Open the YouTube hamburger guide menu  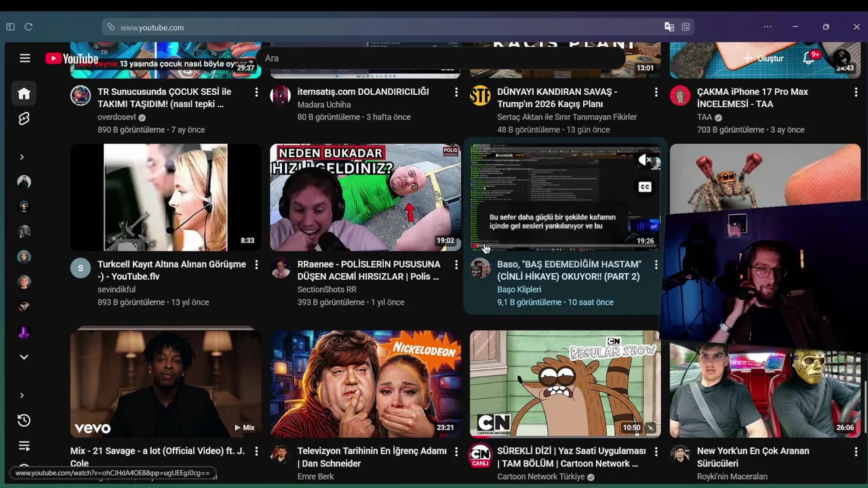tap(25, 58)
